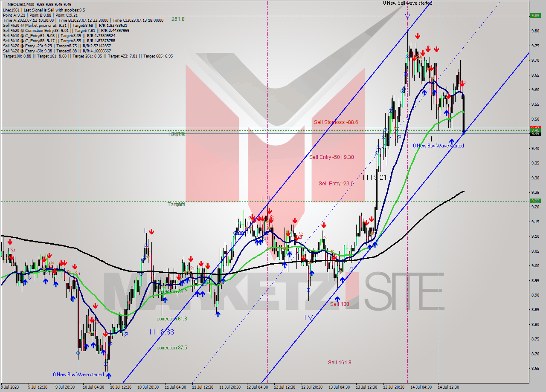Viewport: 546px width, 392px height.
Task: Click 'Sell %10 @ C_Entry88: 9.17' line
Action: coord(59,40)
